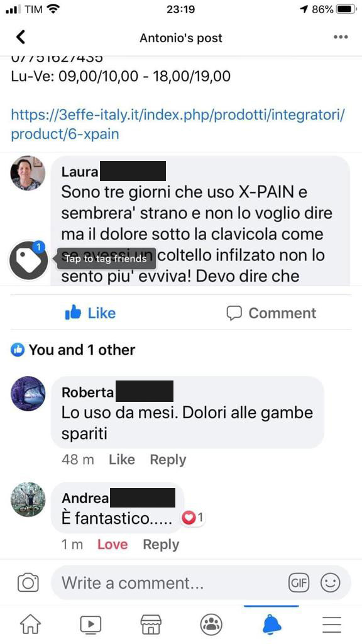Open the hamburger menu tab
Viewport: 362px width, 644px height.
332,625
